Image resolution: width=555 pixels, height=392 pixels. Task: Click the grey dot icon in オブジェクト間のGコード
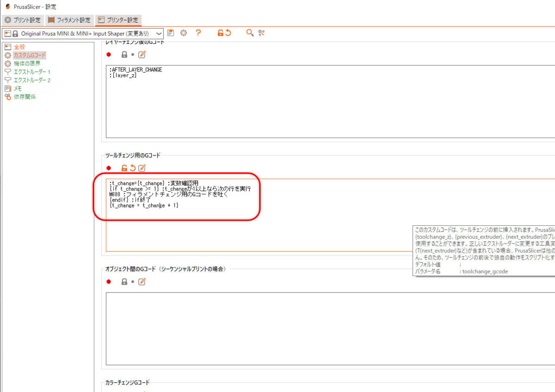133,282
